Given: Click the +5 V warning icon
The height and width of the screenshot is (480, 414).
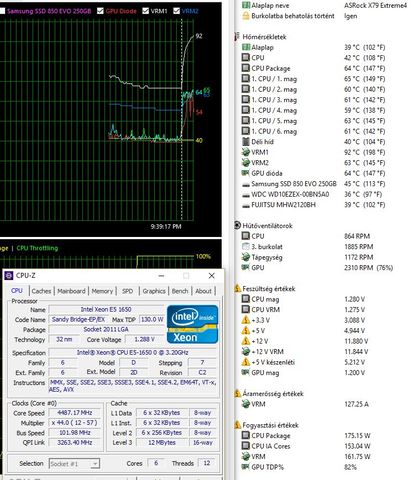Looking at the screenshot, I should 246,330.
